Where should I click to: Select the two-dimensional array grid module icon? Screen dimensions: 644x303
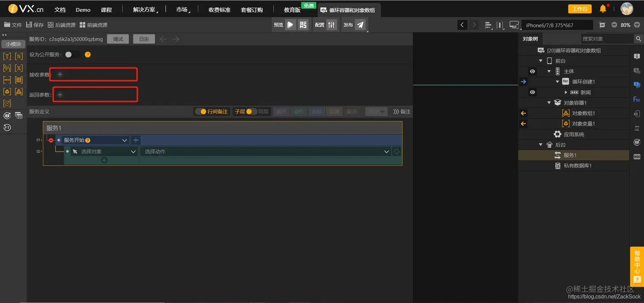click(19, 80)
